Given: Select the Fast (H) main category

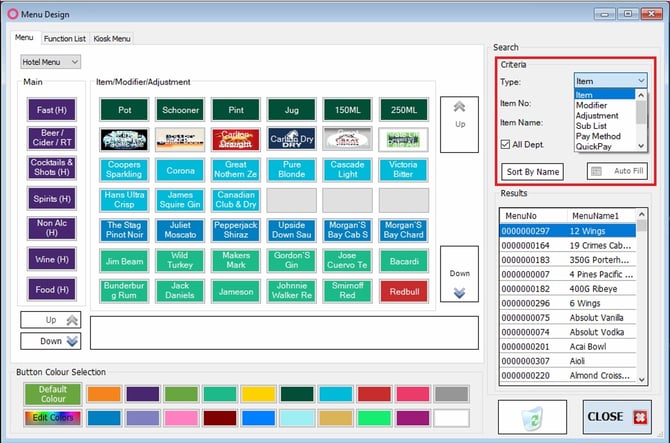Looking at the screenshot, I should (x=52, y=110).
